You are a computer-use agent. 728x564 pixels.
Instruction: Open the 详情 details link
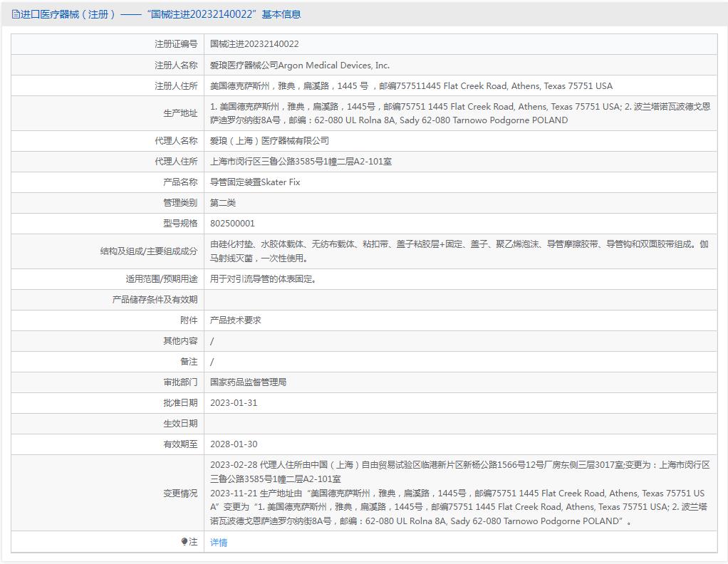[x=219, y=542]
